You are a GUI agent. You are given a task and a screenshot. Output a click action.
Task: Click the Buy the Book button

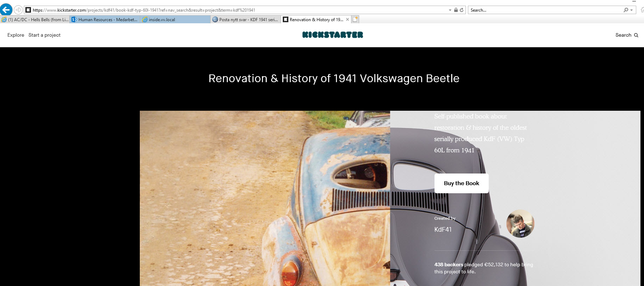tap(462, 183)
